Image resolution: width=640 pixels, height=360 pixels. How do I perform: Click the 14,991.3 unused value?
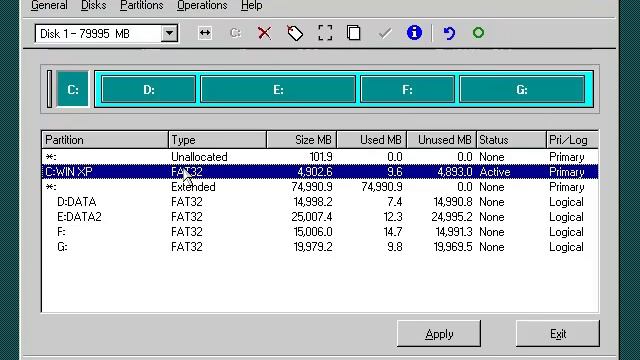453,232
